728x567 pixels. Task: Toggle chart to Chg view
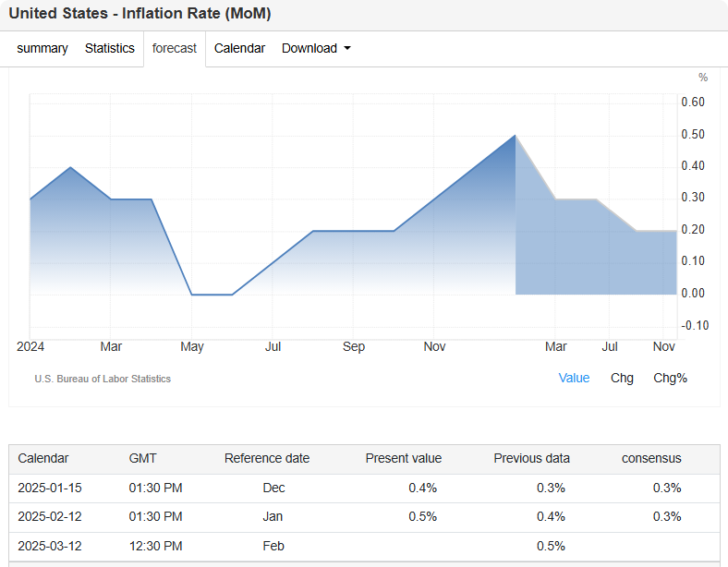click(x=622, y=378)
